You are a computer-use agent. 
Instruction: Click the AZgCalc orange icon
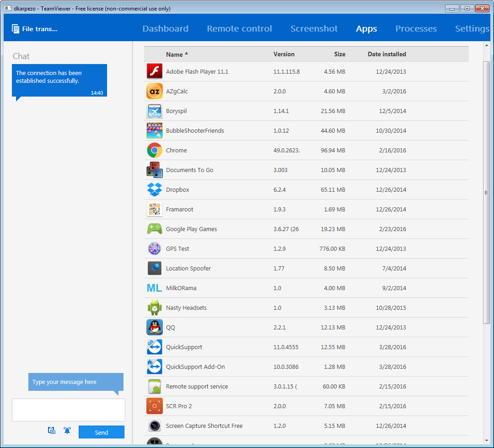point(155,91)
